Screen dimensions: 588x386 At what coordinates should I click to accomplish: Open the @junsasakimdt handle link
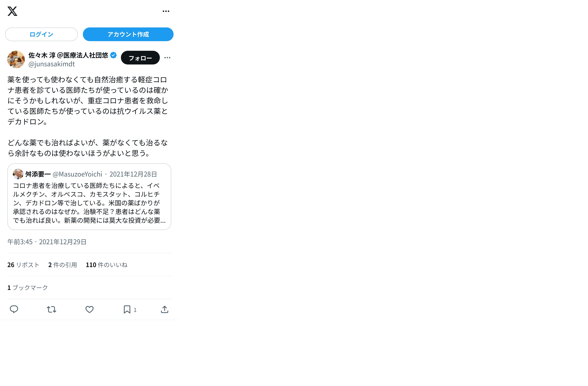point(51,64)
